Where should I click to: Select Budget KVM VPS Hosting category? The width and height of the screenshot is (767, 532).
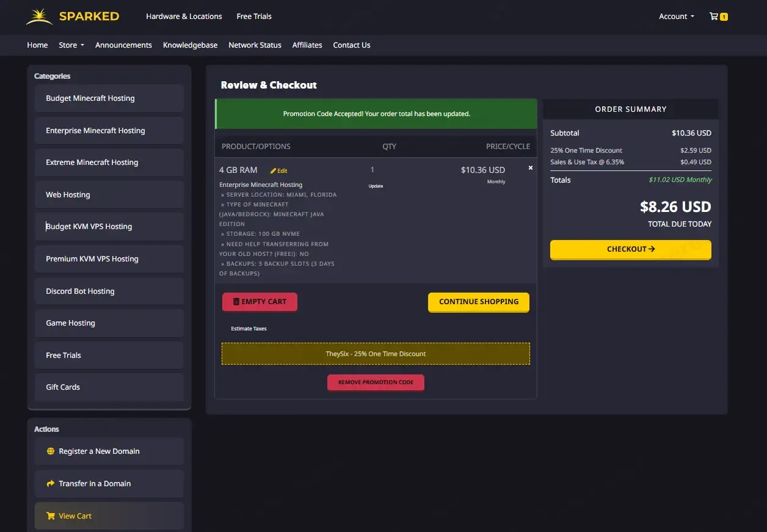109,227
